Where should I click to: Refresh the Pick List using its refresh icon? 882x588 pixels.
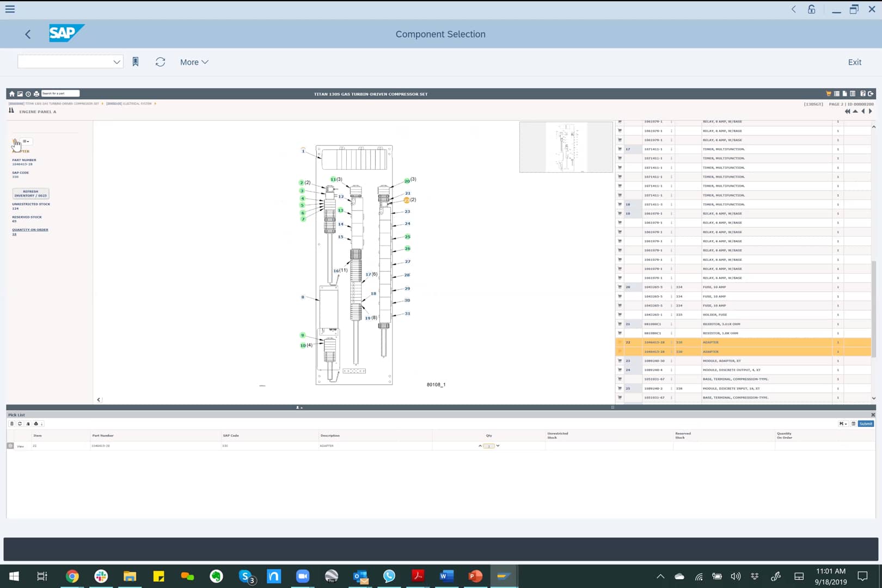click(20, 424)
